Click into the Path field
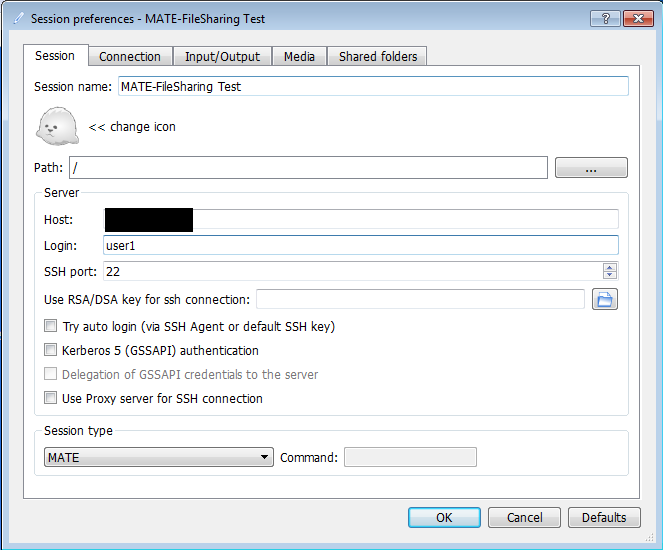 pyautogui.click(x=308, y=167)
